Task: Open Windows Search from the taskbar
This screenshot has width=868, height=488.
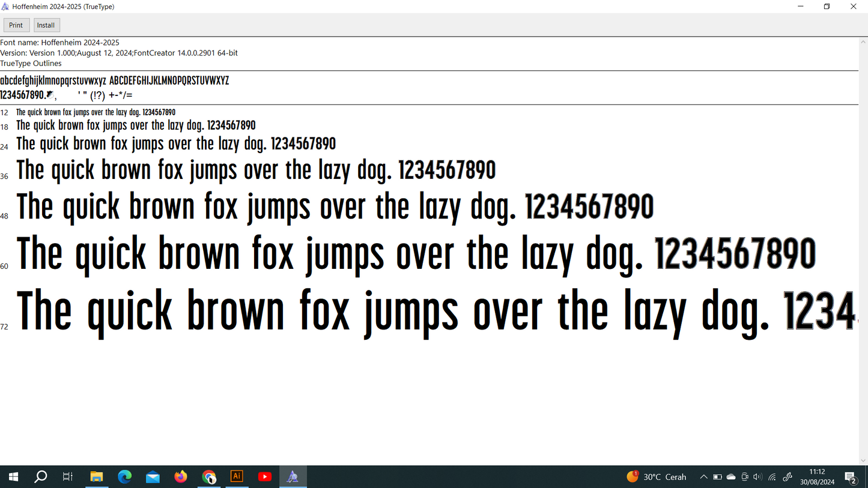Action: pos(41,477)
